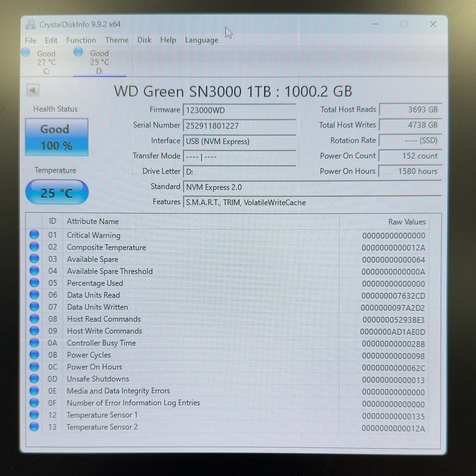Open the Function menu

click(81, 40)
